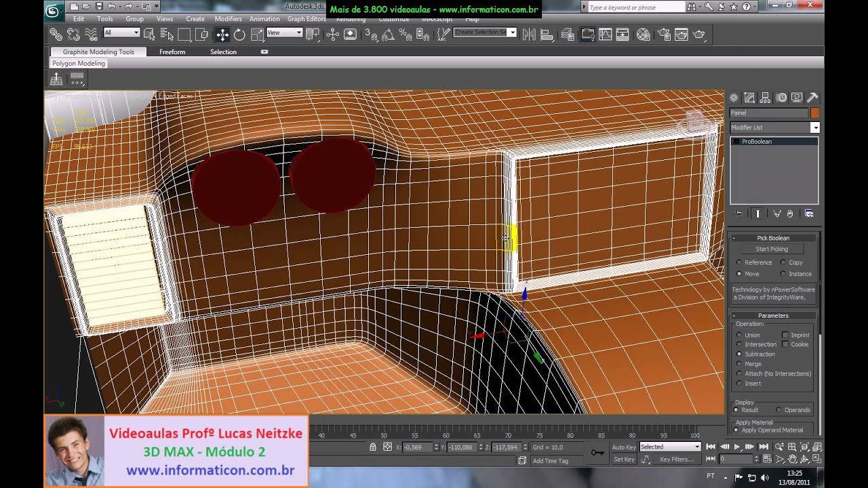Toggle the Selection Lock padlock icon
Image resolution: width=868 pixels, height=488 pixels.
coord(372,447)
